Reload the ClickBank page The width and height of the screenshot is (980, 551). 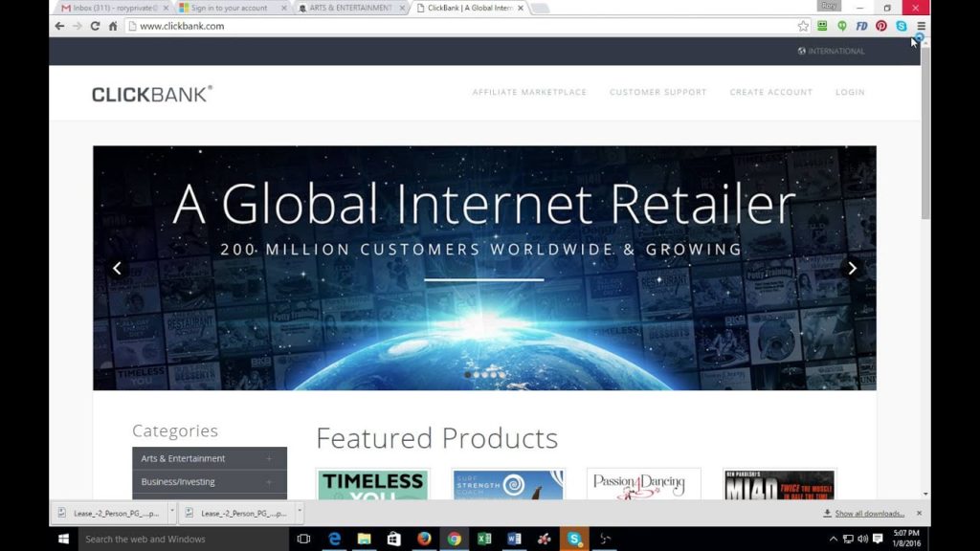95,26
